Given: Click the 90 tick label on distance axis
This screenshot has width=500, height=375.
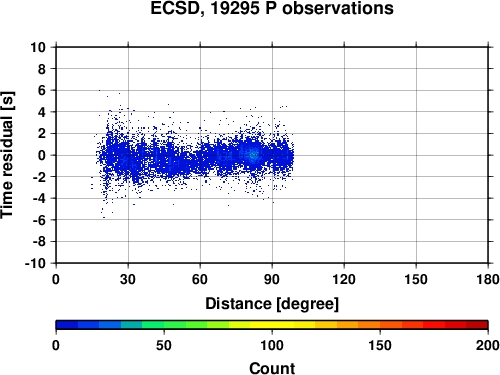Looking at the screenshot, I should click(x=272, y=279).
